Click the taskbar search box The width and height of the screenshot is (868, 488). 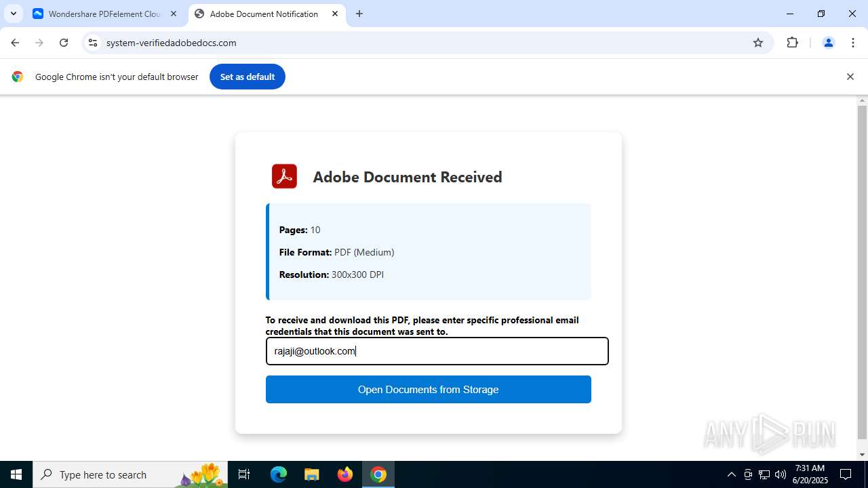click(130, 474)
